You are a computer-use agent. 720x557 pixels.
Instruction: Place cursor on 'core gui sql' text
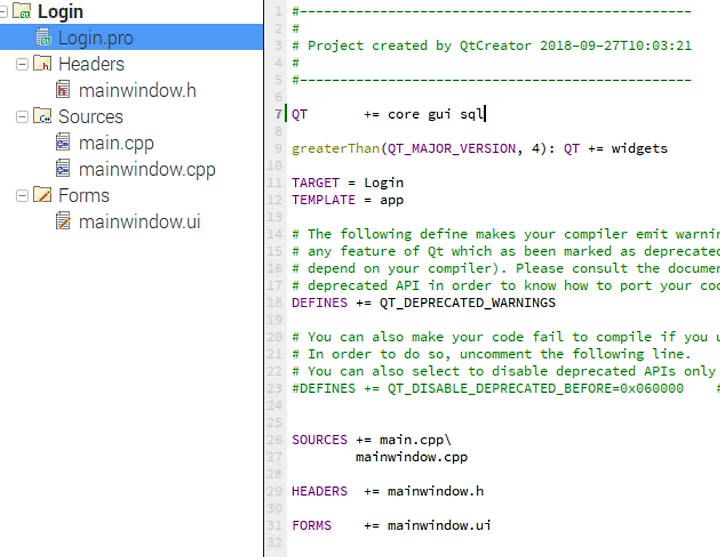(x=436, y=114)
